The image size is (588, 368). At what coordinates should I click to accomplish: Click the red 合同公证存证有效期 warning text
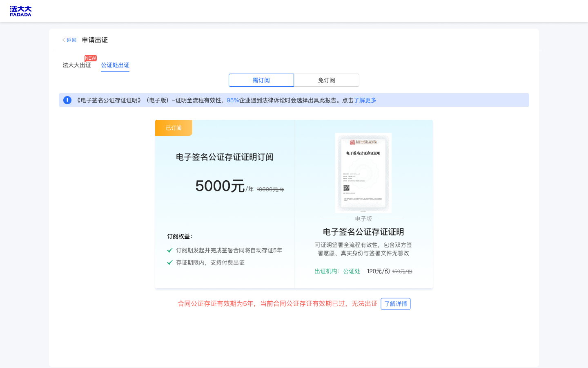(278, 304)
